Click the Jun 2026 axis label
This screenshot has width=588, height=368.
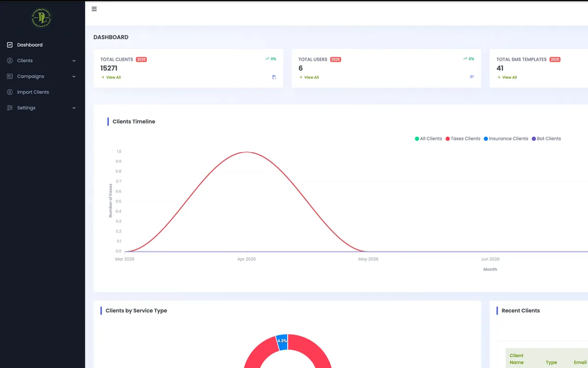pyautogui.click(x=490, y=259)
